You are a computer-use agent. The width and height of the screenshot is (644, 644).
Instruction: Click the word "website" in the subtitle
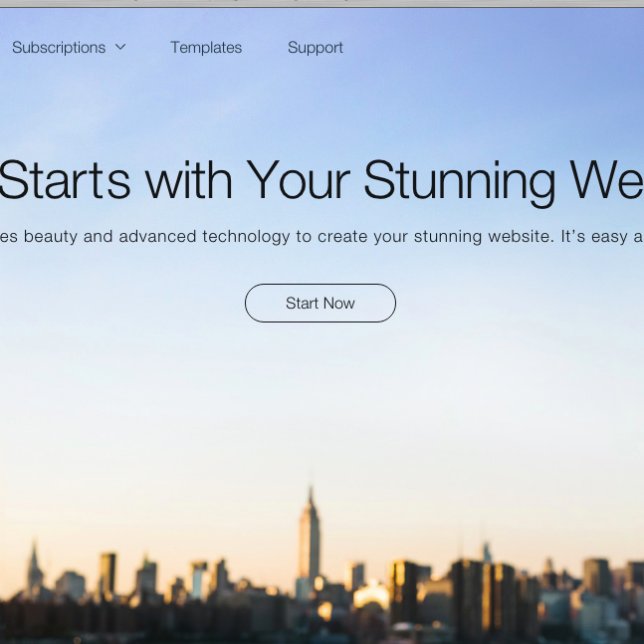tap(521, 236)
